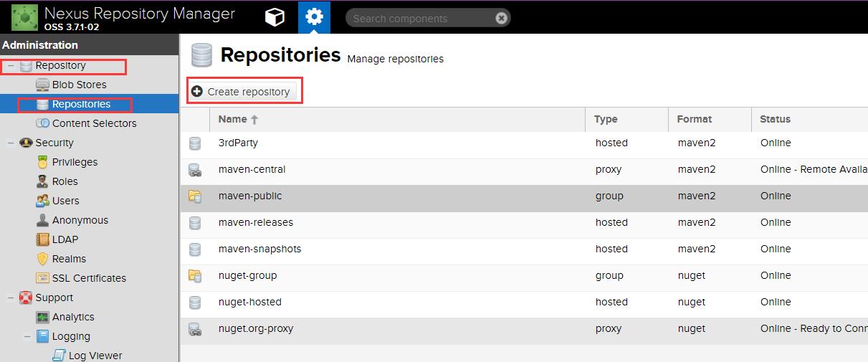The height and width of the screenshot is (362, 868).
Task: Click the maven-central proxy repository icon
Action: point(195,170)
